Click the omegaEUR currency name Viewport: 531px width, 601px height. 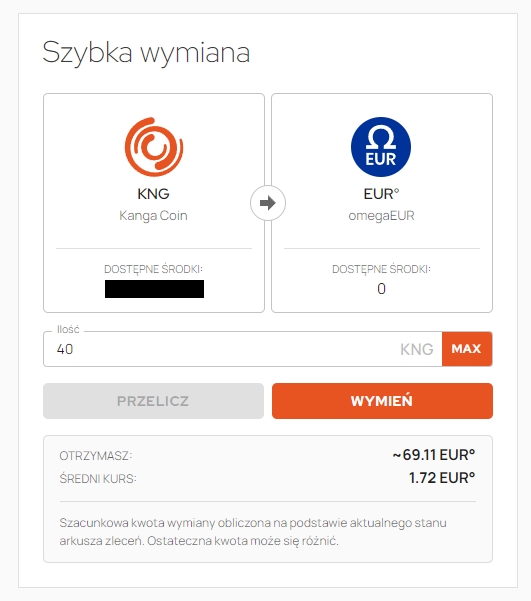pyautogui.click(x=381, y=216)
